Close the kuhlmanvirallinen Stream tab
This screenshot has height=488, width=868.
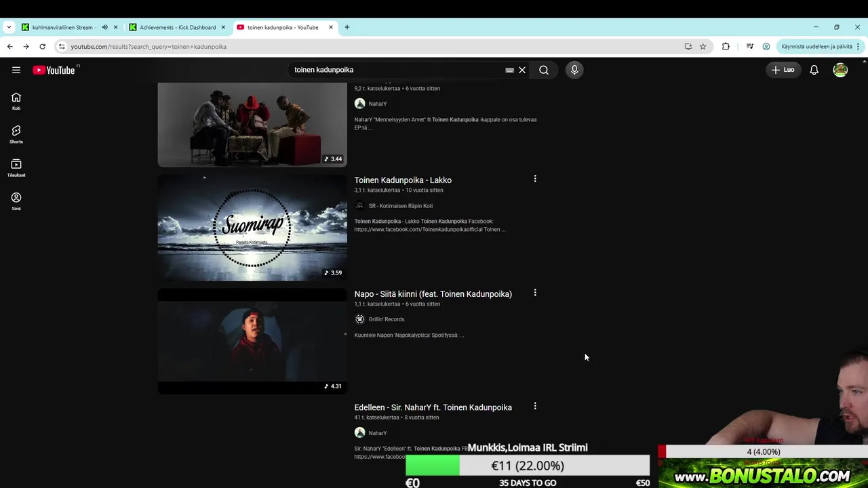(115, 27)
